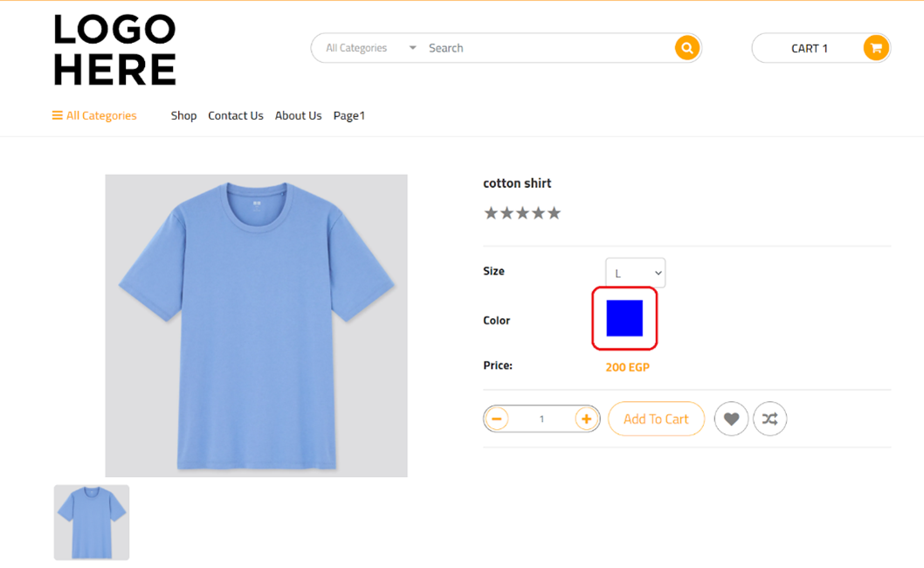Click the LOGO HERE site logo

115,50
